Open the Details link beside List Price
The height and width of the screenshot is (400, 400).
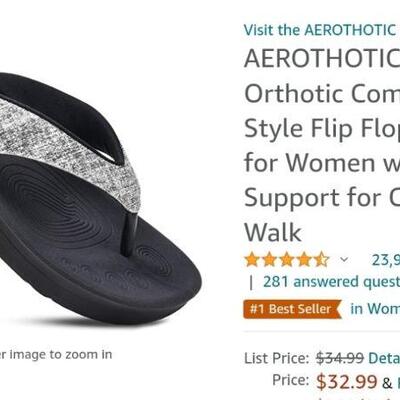click(x=384, y=358)
